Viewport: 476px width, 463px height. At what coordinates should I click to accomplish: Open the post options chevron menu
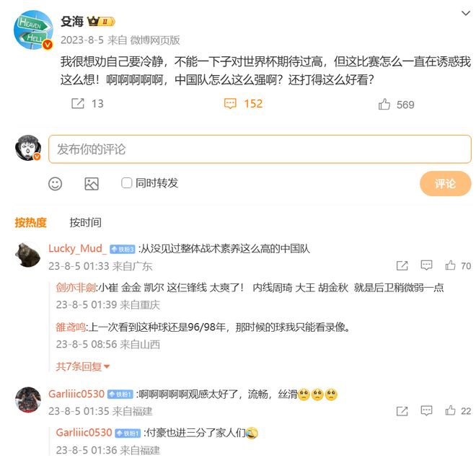pos(466,13)
